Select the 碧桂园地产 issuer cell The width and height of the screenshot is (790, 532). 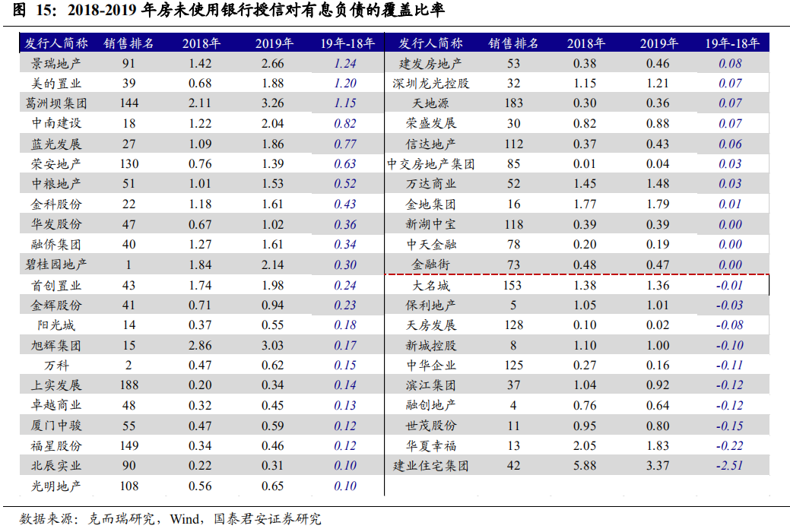tap(56, 264)
